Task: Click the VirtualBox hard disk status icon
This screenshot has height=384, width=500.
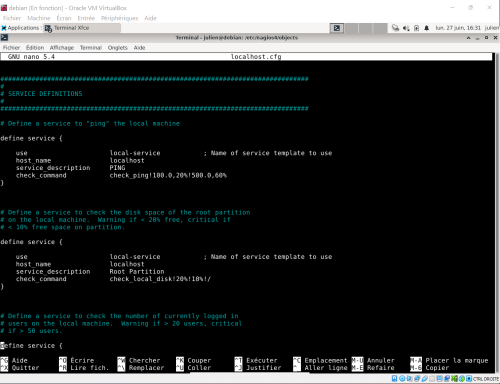Action: coord(394,378)
